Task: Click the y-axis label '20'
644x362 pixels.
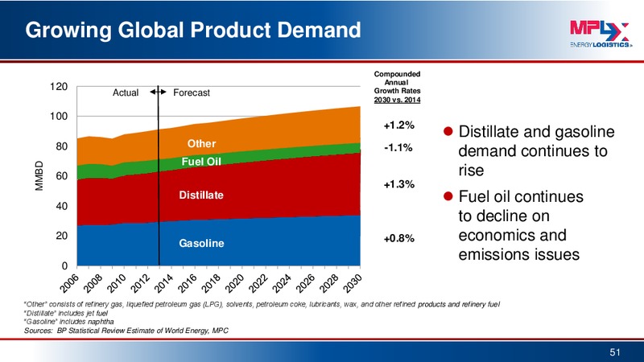Action: [x=62, y=236]
